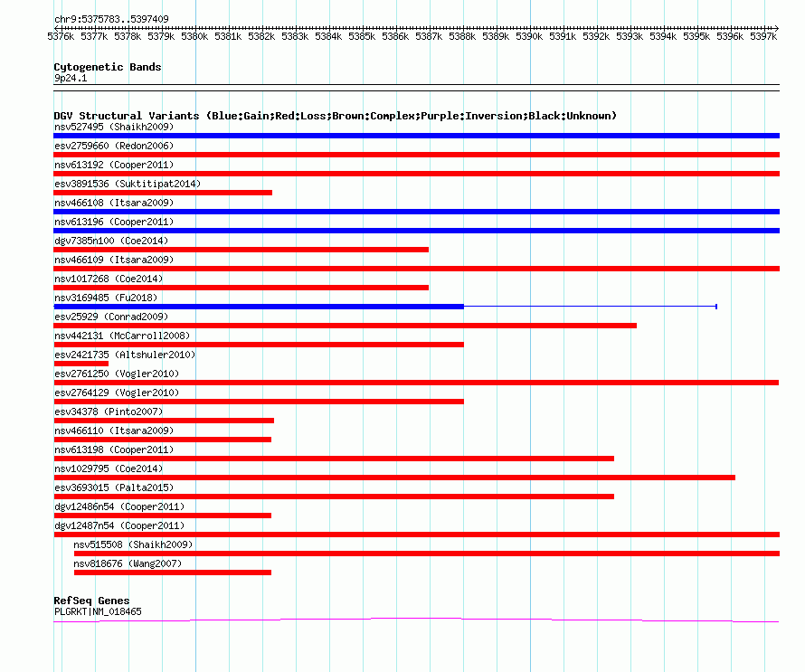Open the nsv613192 (Cooper2011) label
This screenshot has width=805, height=672.
[114, 165]
